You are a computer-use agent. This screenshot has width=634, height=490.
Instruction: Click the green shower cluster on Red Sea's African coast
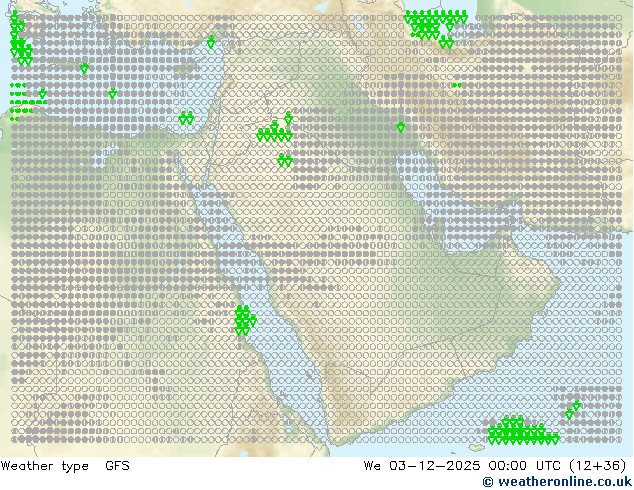[x=245, y=321]
